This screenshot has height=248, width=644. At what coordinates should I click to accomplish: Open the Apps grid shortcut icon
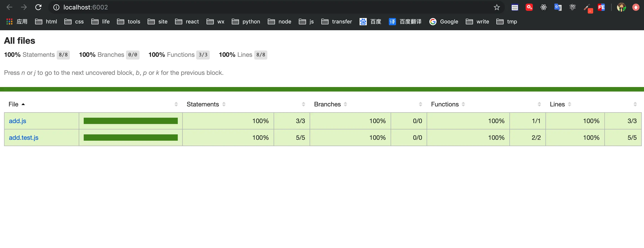(x=9, y=22)
